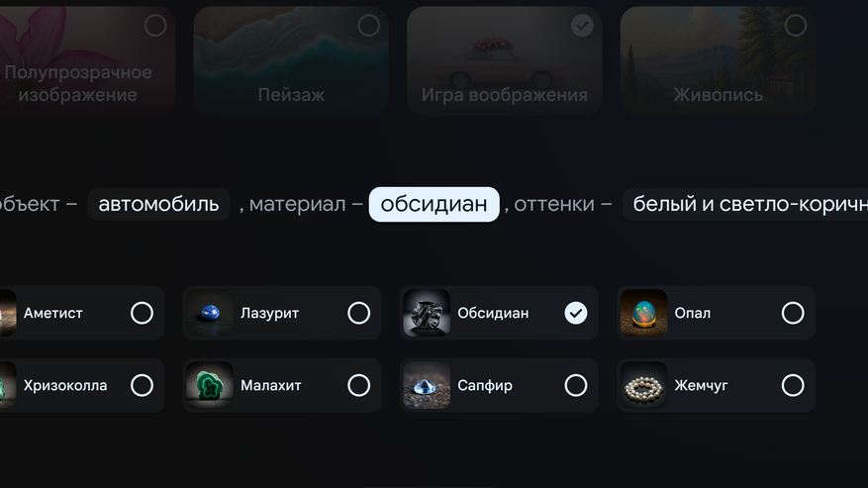This screenshot has height=488, width=868.
Task: Click the Lazurit blue stone thumbnail
Action: [209, 313]
